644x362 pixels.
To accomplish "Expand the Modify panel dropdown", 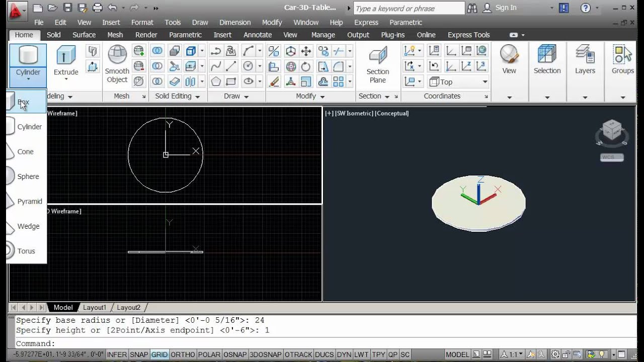I will point(309,96).
